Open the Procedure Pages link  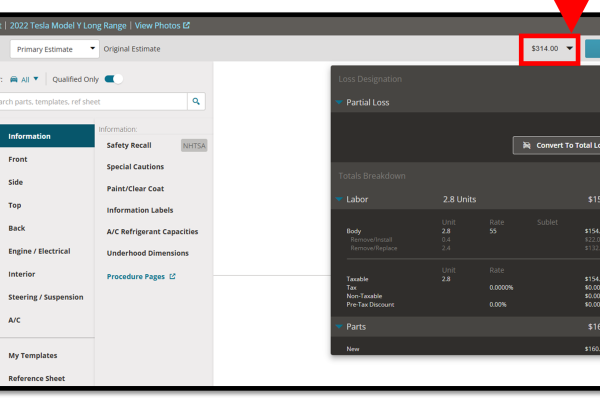pyautogui.click(x=141, y=276)
